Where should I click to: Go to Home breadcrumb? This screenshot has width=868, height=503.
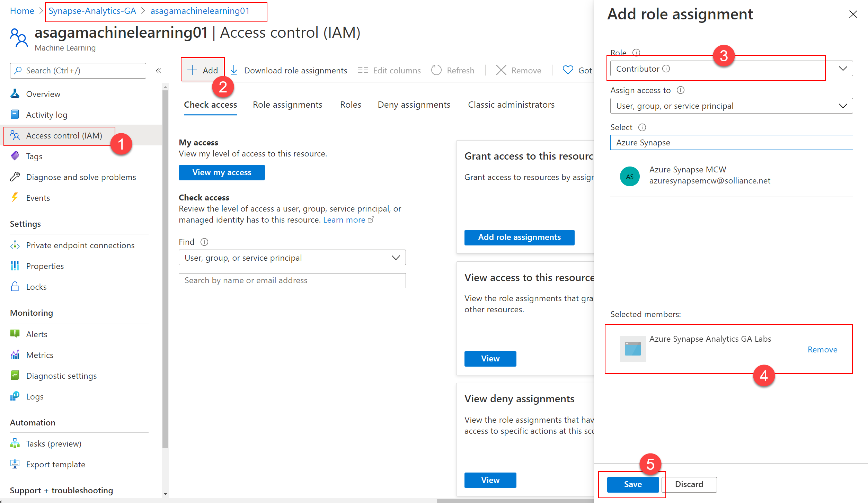22,11
